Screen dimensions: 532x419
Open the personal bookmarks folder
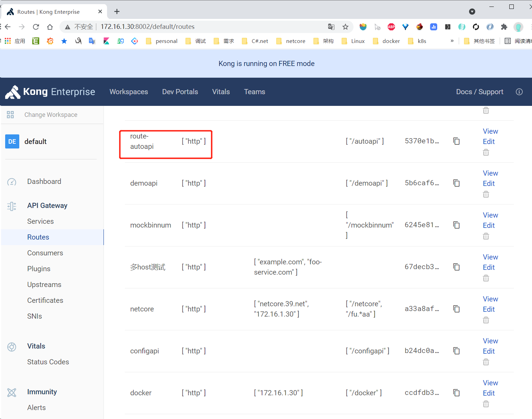[x=162, y=41]
